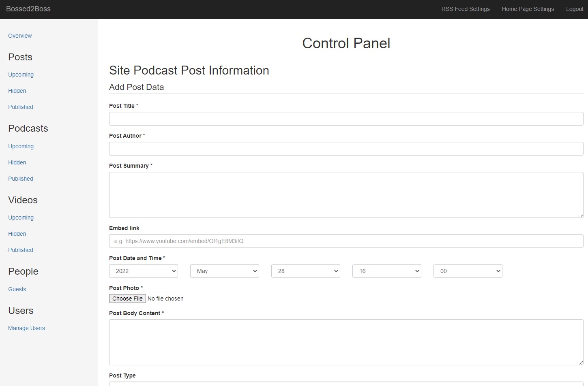Click the Choose File button
The image size is (588, 386).
click(x=127, y=299)
